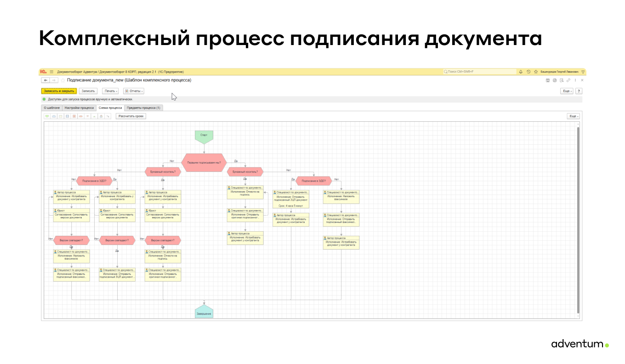The width and height of the screenshot is (625, 364).
Task: Open the main menu hamburger icon
Action: click(x=51, y=72)
